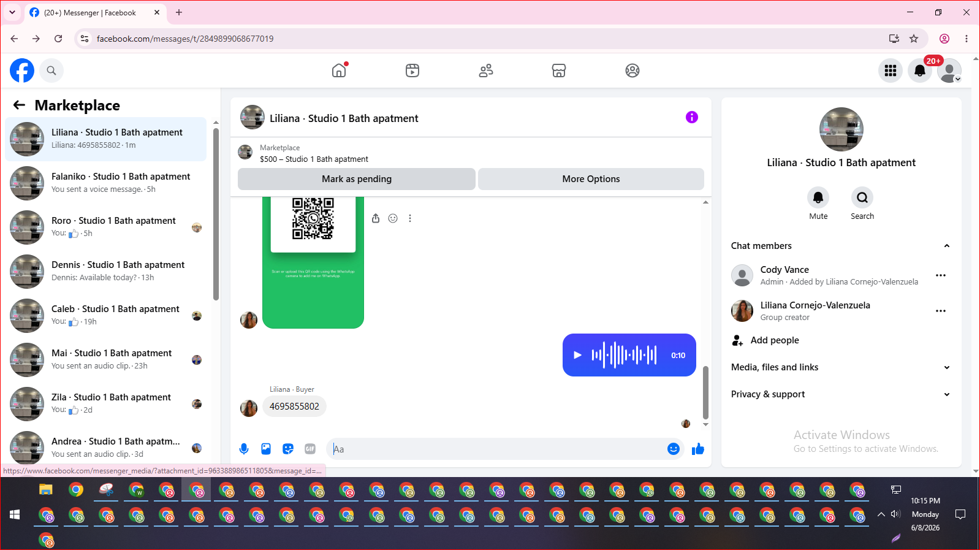980x550 pixels.
Task: Expand Media, files and links section
Action: pos(841,367)
